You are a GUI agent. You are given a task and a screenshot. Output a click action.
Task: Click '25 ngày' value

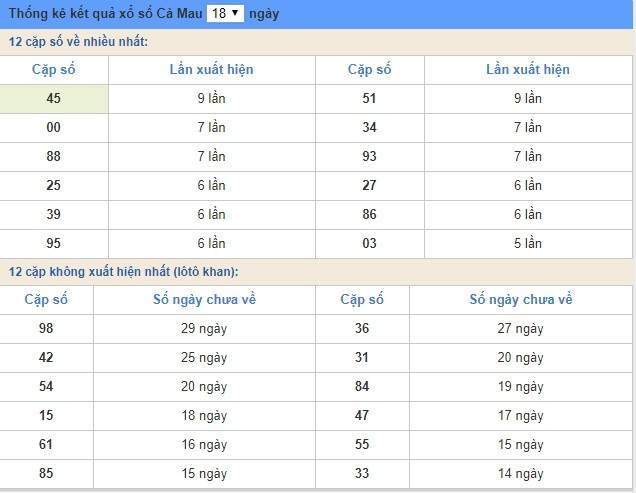pyautogui.click(x=204, y=358)
